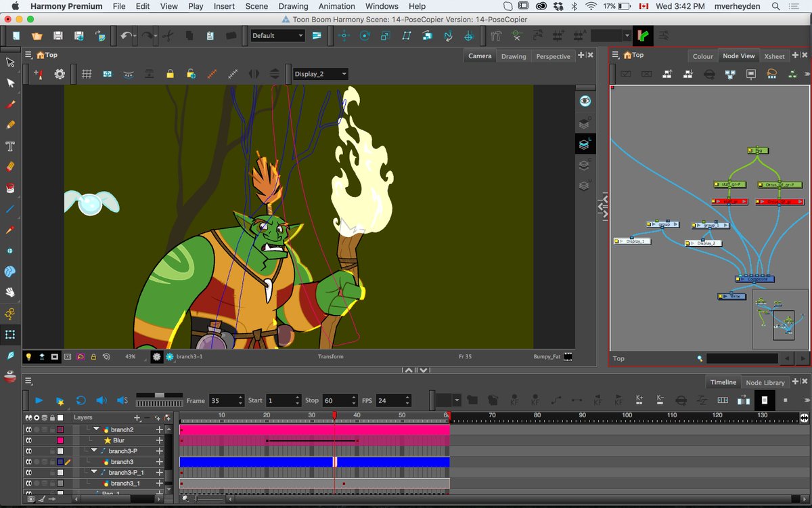Toggle visibility of branch2 layer
Viewport: 812px width, 508px height.
coord(29,429)
